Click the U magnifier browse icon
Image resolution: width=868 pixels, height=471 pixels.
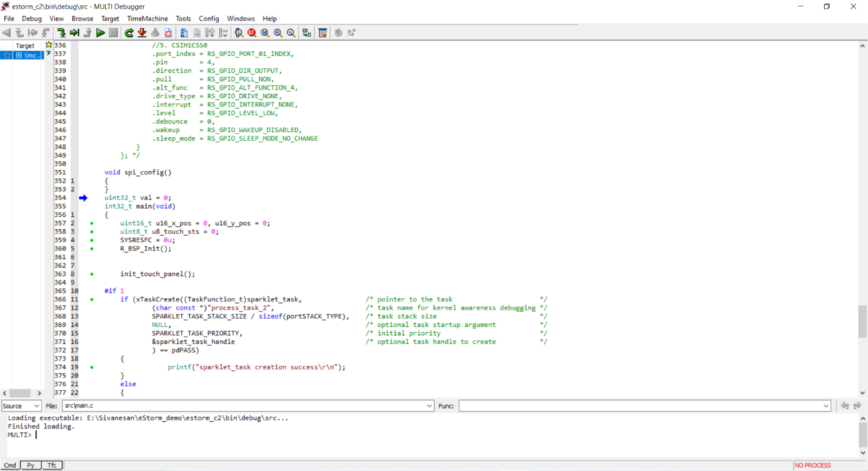click(x=291, y=33)
